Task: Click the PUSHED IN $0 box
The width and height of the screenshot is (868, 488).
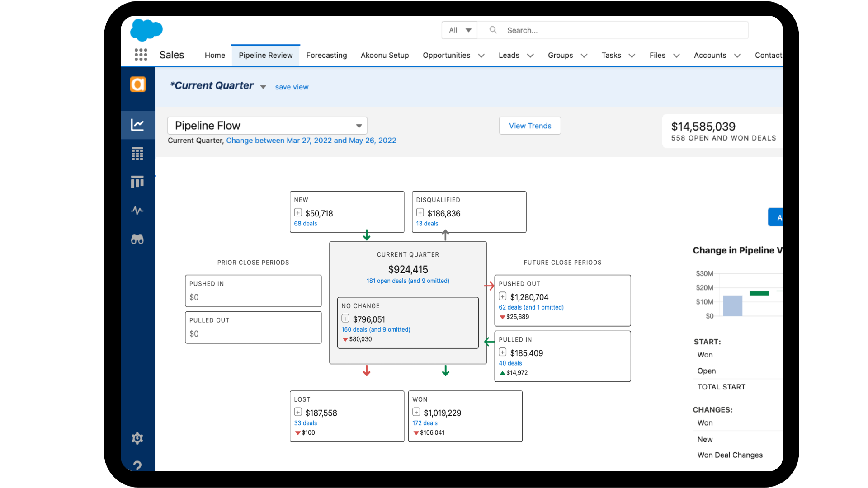Action: pos(253,291)
